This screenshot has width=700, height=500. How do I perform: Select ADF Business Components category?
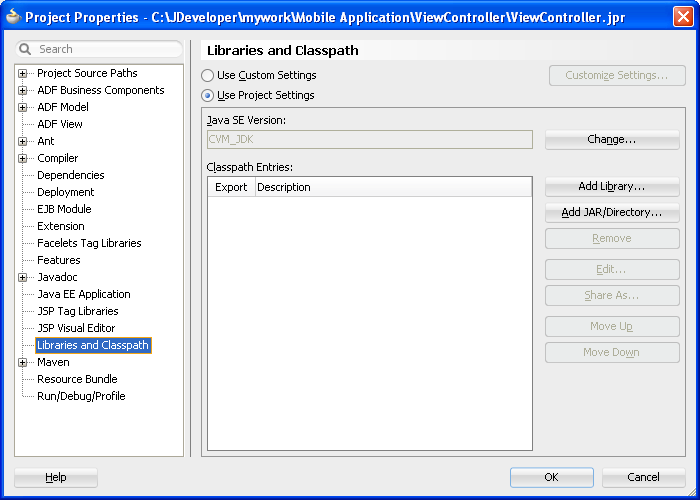(x=100, y=90)
